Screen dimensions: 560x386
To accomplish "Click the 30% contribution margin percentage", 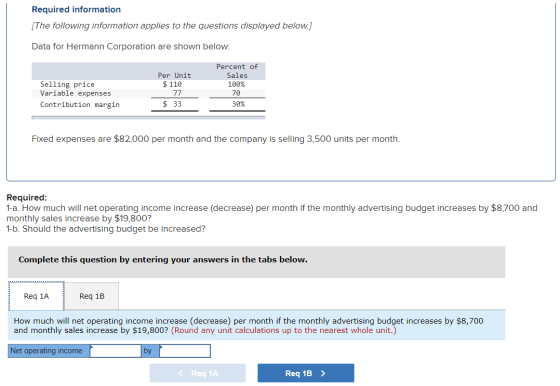I will (x=238, y=104).
